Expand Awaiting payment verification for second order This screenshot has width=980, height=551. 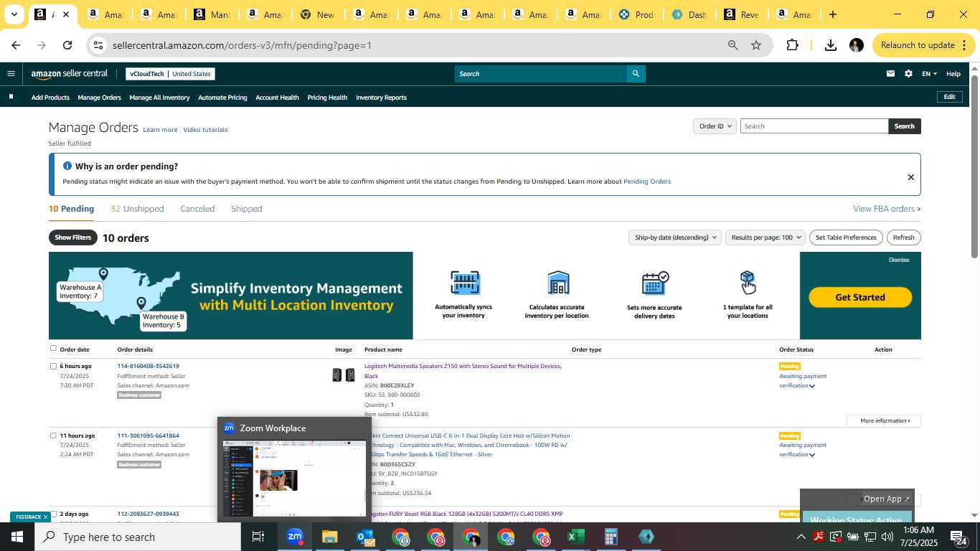(812, 455)
